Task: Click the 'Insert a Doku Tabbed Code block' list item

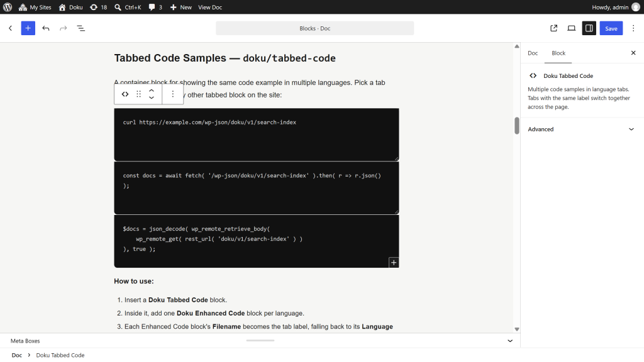Action: point(176,300)
